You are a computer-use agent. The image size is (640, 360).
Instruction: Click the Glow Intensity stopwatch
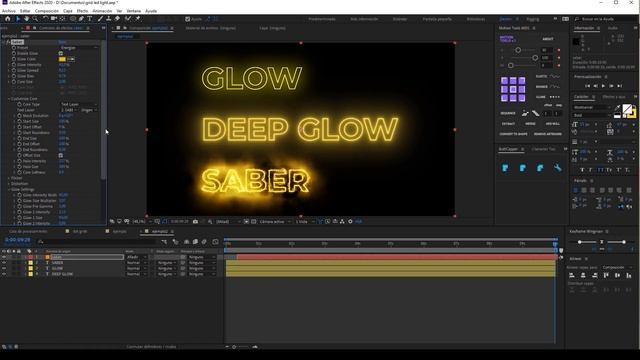pos(13,64)
